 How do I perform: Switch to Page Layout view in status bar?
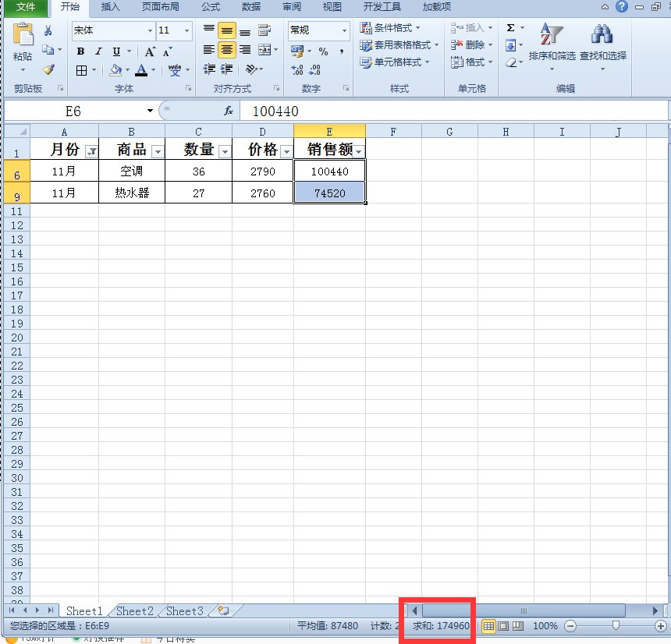tap(503, 626)
